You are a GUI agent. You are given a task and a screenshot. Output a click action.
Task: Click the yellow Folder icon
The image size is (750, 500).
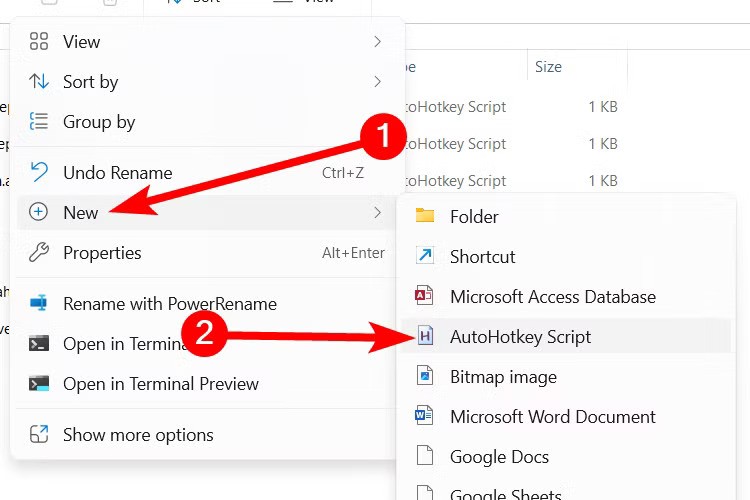(x=425, y=215)
